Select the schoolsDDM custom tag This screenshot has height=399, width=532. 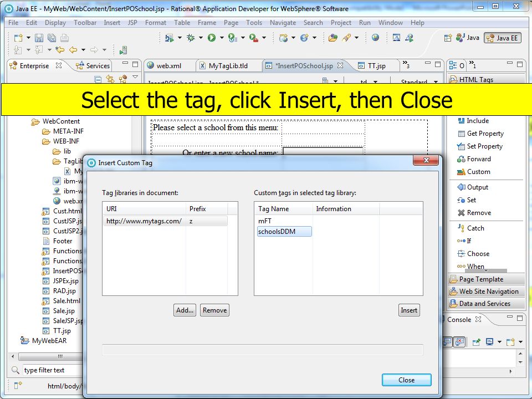coord(284,232)
